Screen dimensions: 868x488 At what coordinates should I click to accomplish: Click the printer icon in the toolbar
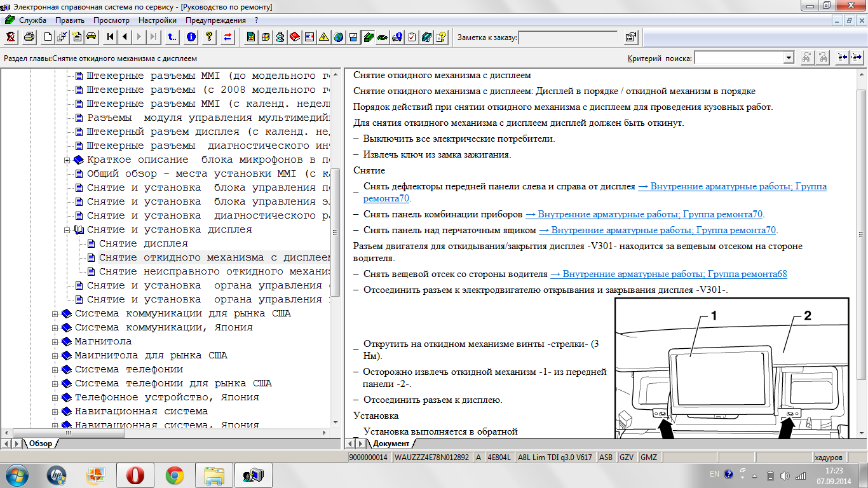(29, 37)
